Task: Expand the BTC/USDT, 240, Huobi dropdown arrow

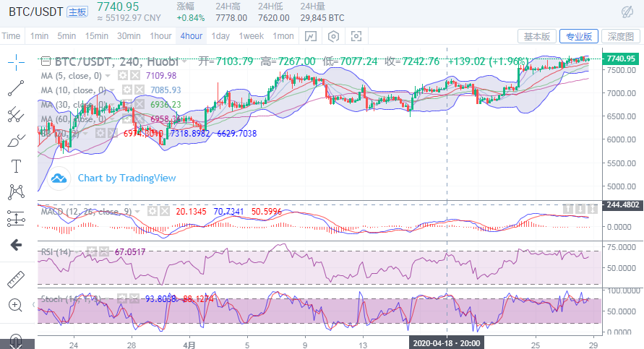Action: [185, 61]
